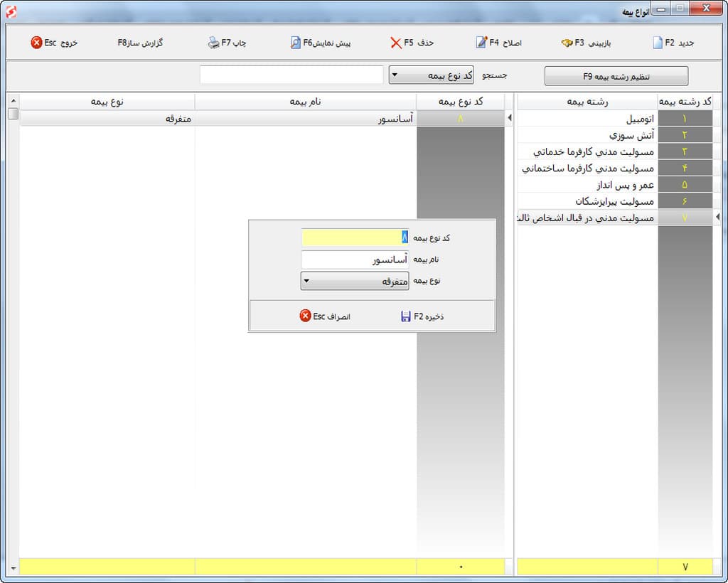Click the floppy disk save icon (ذخیره F2)
Screen dimensions: 728x583
(x=406, y=316)
